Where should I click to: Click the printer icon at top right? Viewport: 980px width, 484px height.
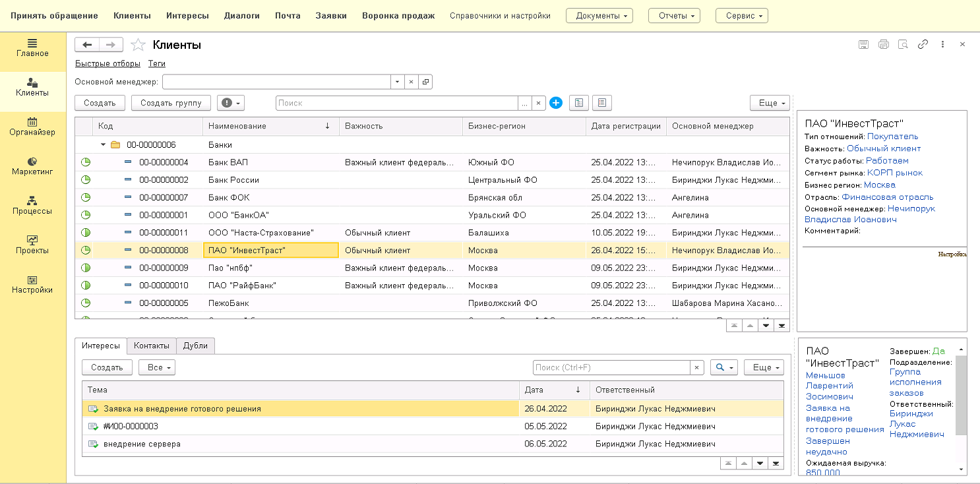coord(884,45)
